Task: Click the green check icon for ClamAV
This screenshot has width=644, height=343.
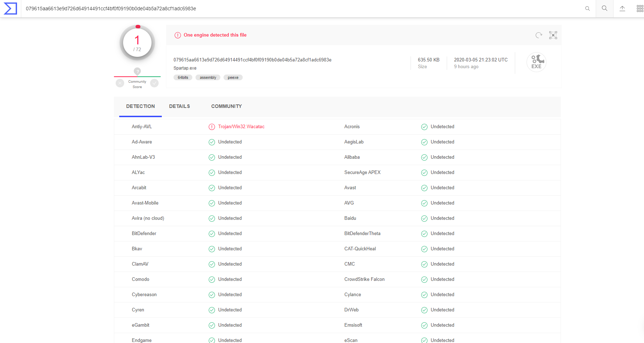Action: [212, 264]
